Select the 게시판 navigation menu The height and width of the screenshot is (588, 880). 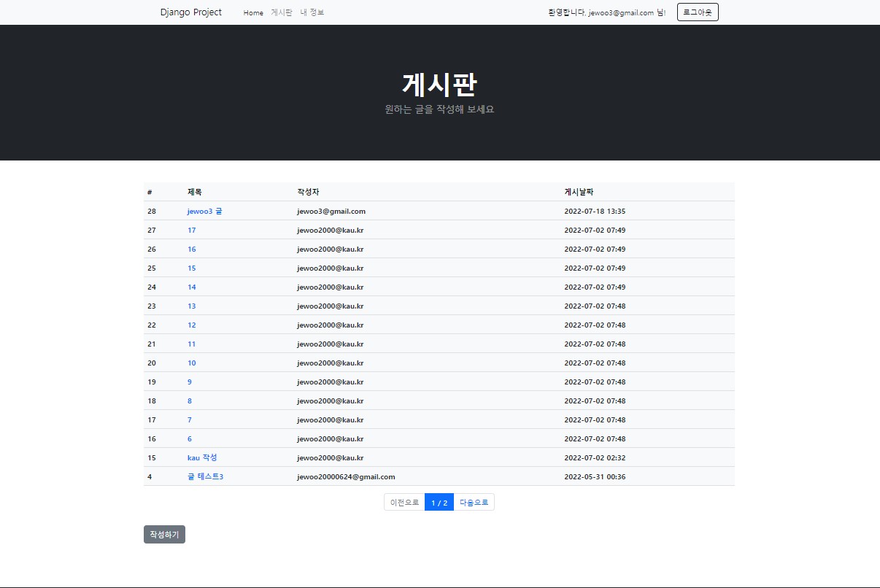282,12
